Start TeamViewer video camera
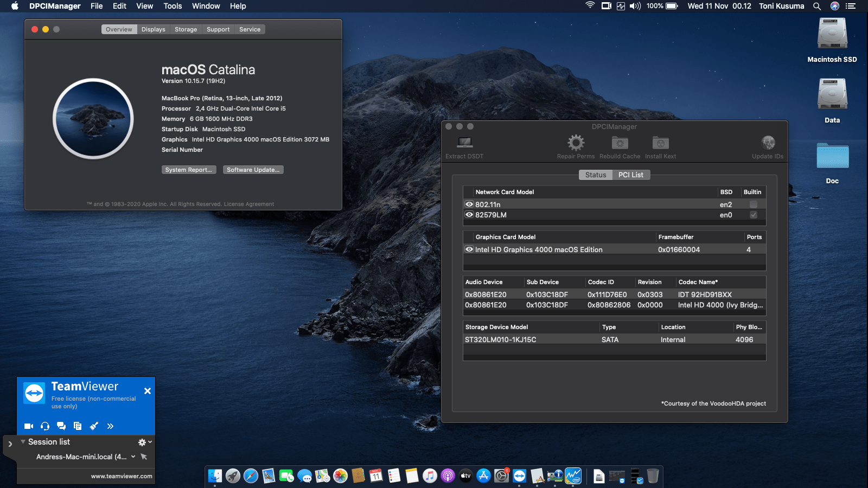868x488 pixels. pos(29,426)
